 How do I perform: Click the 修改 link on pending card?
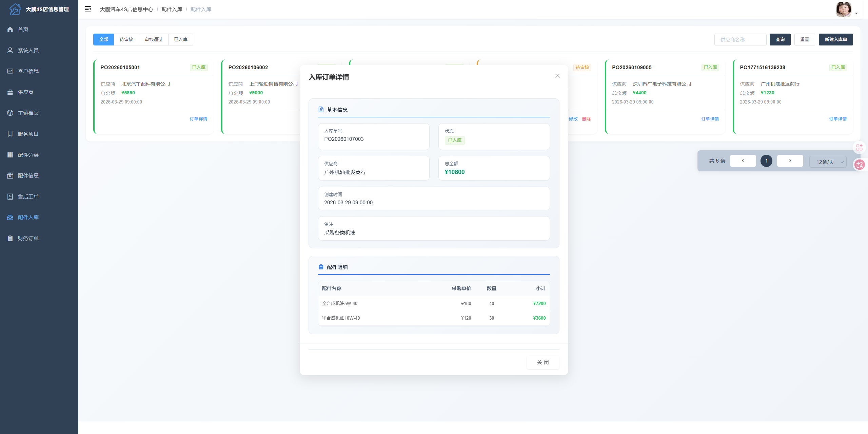pyautogui.click(x=573, y=119)
